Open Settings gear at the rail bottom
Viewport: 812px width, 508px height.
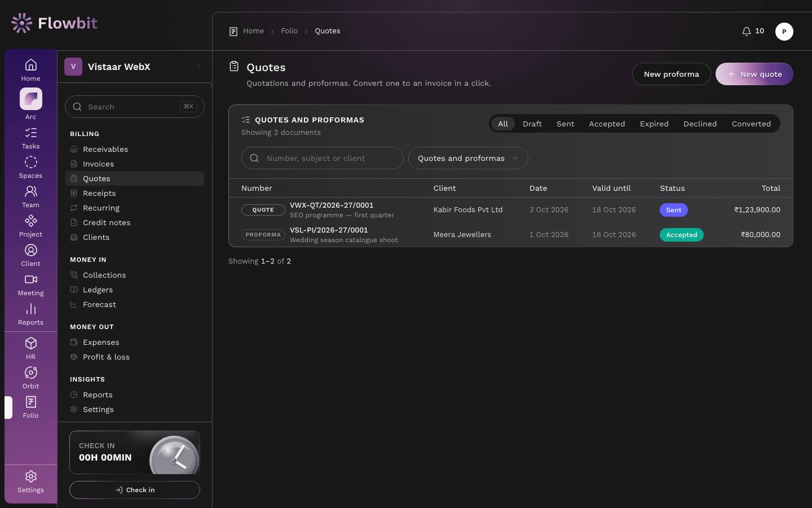[30, 481]
